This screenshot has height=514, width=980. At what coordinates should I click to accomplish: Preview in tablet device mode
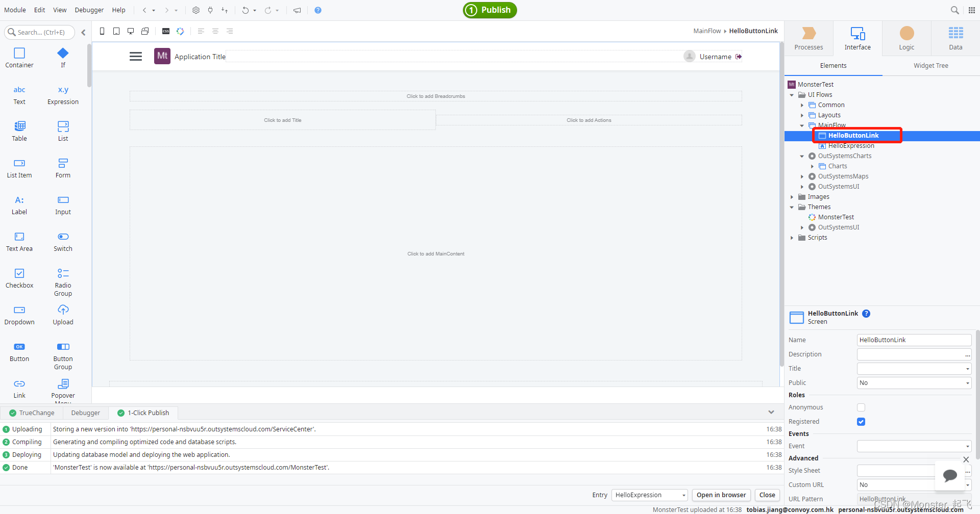[x=116, y=31]
